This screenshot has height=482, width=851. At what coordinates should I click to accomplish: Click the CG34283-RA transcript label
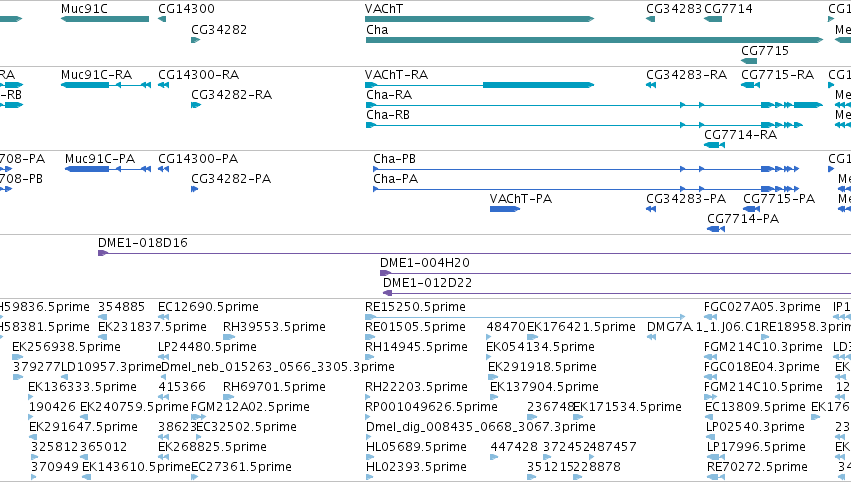(x=686, y=74)
